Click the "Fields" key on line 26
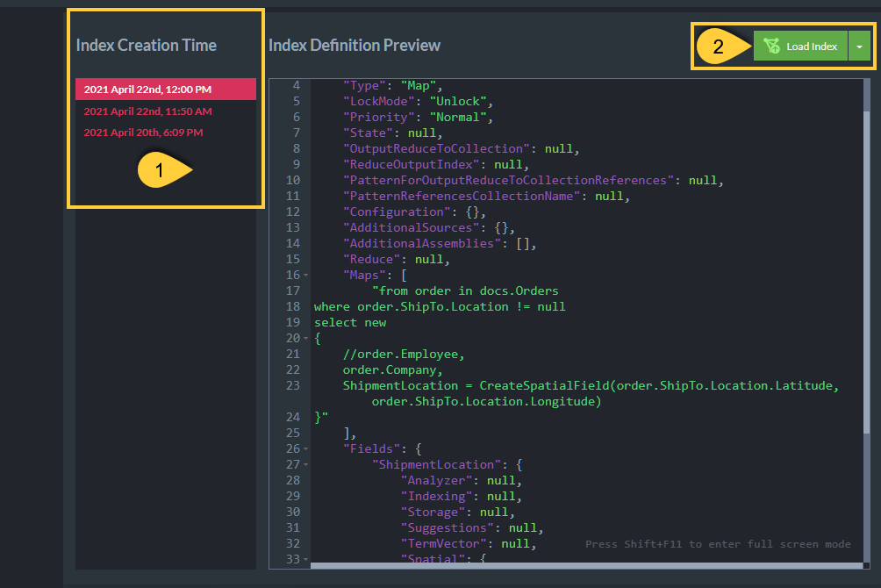Image resolution: width=881 pixels, height=588 pixels. point(372,448)
